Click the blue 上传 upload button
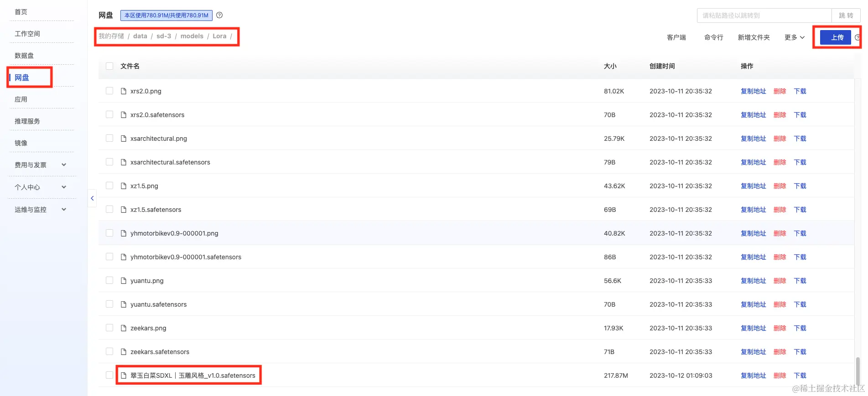Viewport: 868px width, 396px height. pos(836,37)
